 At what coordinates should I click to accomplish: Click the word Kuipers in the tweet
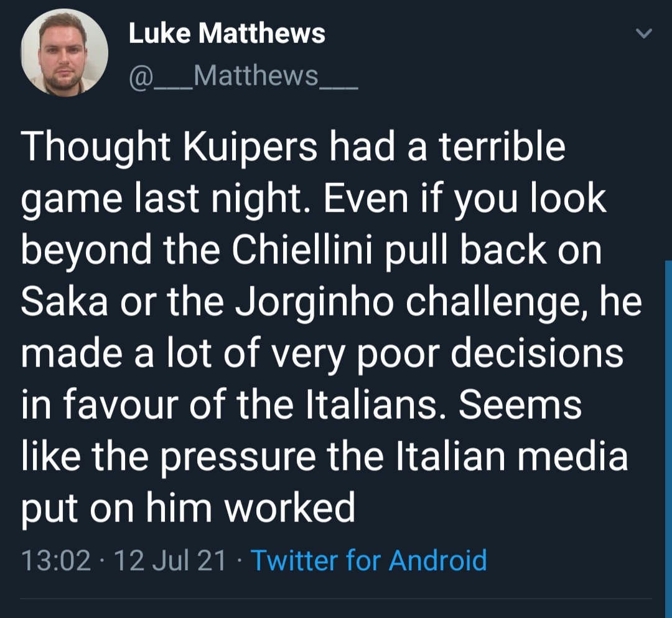click(251, 148)
